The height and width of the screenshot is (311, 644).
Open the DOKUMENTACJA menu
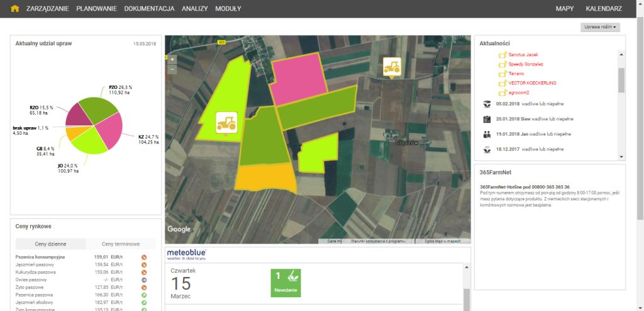[149, 9]
